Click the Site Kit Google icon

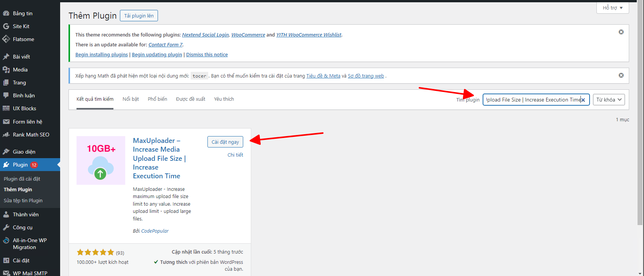click(6, 26)
